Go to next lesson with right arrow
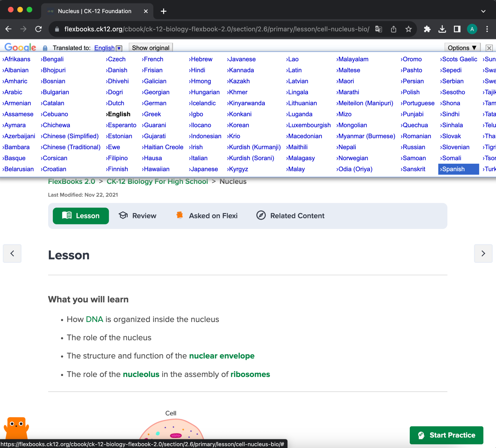This screenshot has width=496, height=448. coord(483,253)
